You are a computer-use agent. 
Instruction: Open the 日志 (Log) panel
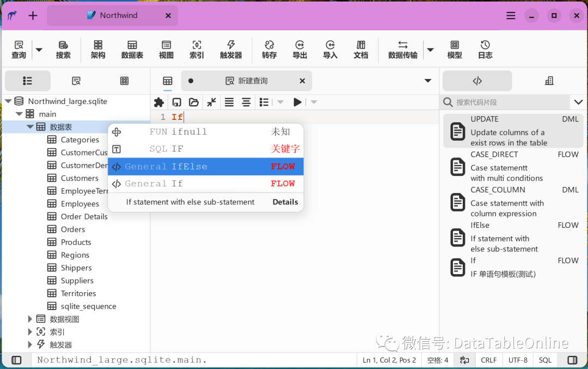pos(485,49)
